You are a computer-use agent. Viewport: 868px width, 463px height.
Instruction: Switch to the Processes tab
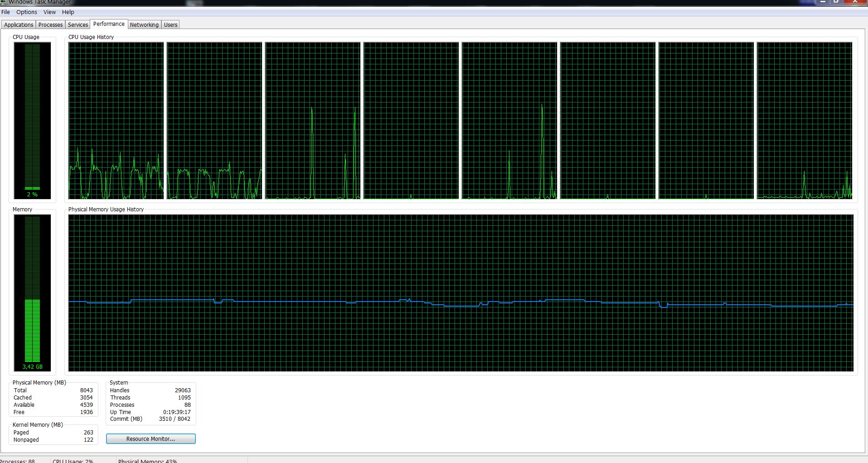tap(50, 25)
